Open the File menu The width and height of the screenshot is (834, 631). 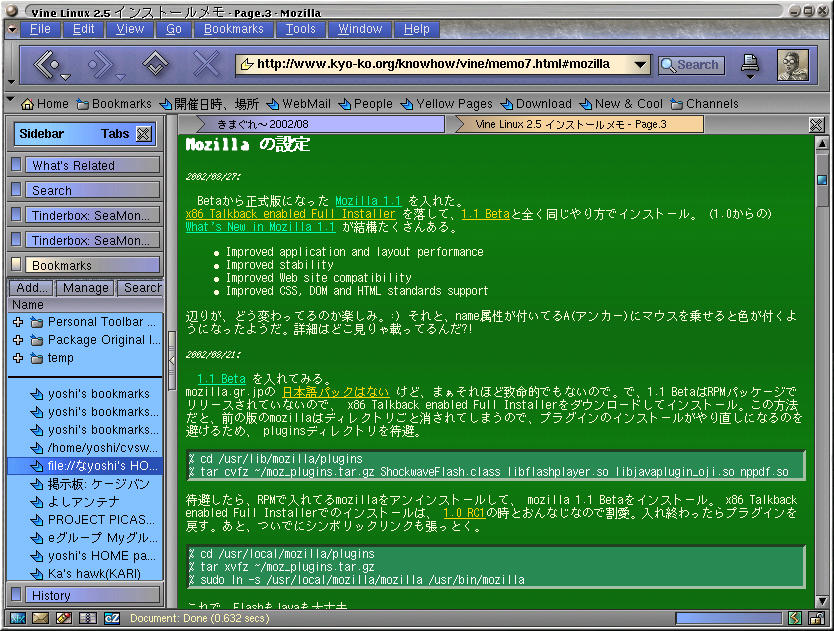click(40, 29)
